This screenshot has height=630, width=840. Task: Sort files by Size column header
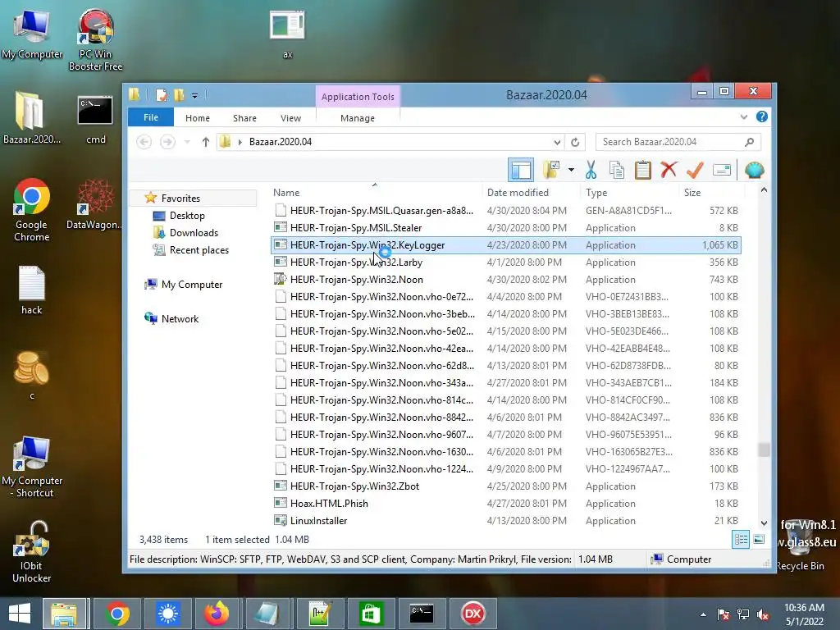click(x=692, y=192)
